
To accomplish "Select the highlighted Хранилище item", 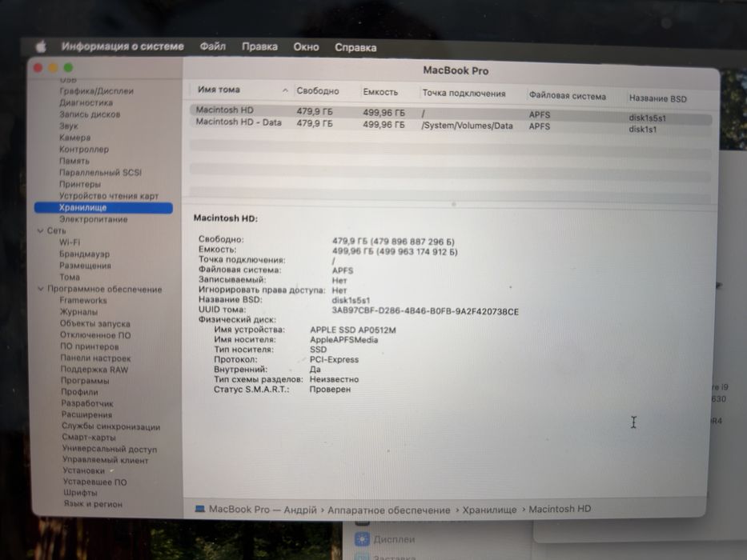I will coord(103,208).
